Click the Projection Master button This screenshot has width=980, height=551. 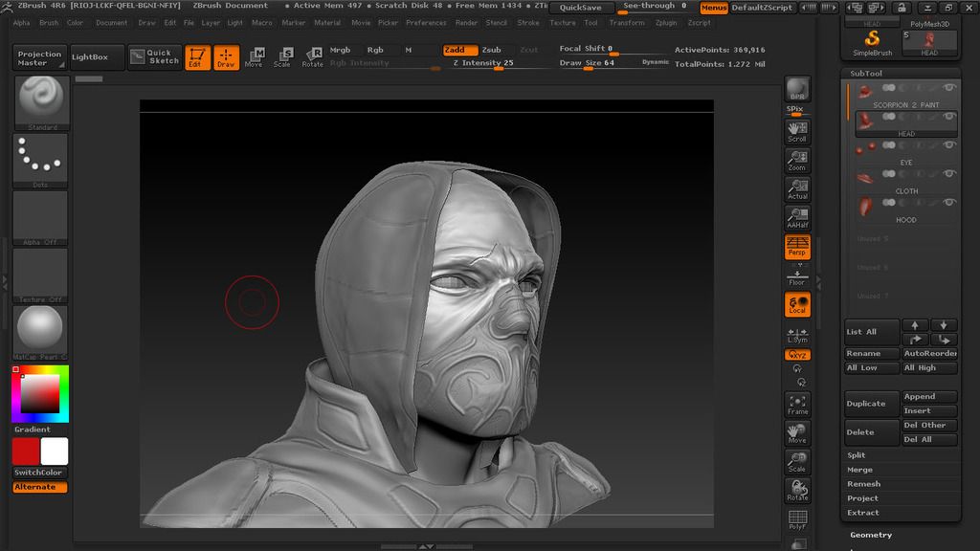[39, 58]
